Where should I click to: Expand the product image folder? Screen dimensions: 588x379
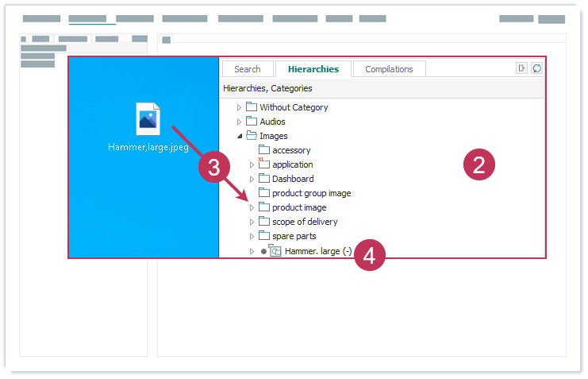pyautogui.click(x=252, y=207)
